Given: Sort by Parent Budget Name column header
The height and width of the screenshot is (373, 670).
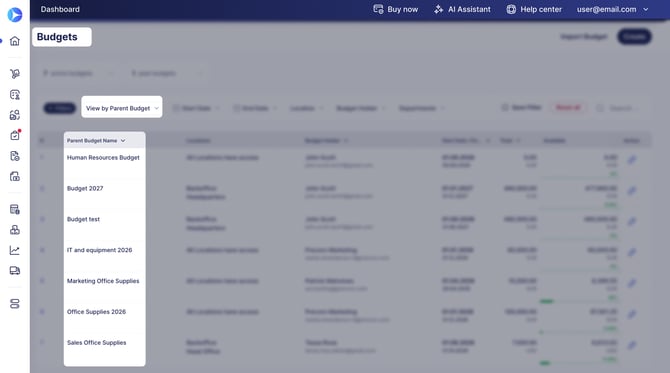Looking at the screenshot, I should (96, 141).
